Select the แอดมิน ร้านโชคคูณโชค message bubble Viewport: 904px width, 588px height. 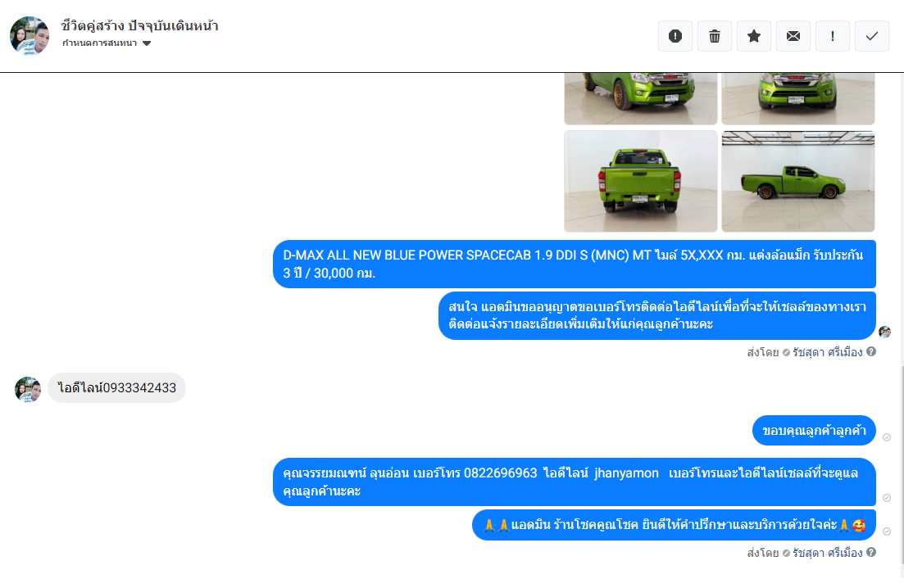pos(674,525)
